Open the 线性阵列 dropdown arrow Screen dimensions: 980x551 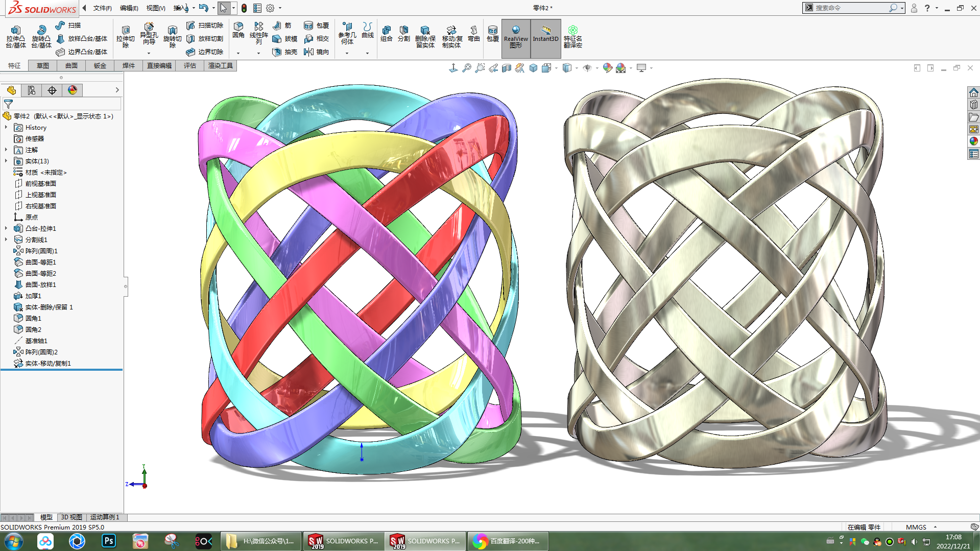coord(259,52)
